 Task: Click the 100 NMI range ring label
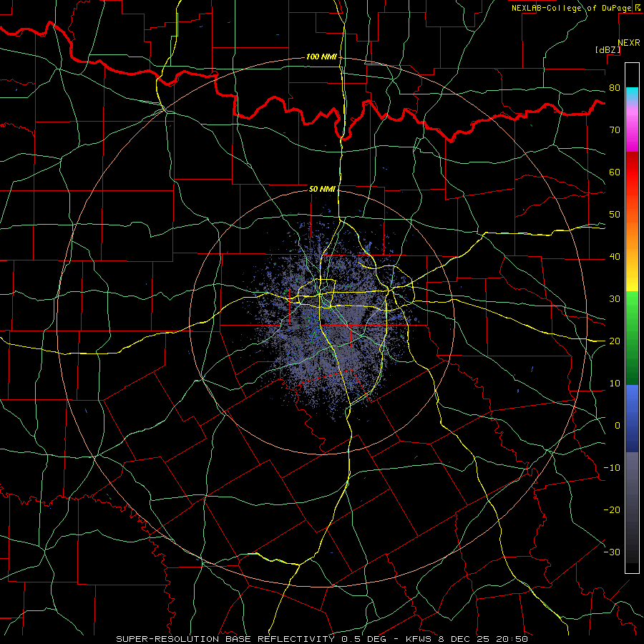(321, 57)
